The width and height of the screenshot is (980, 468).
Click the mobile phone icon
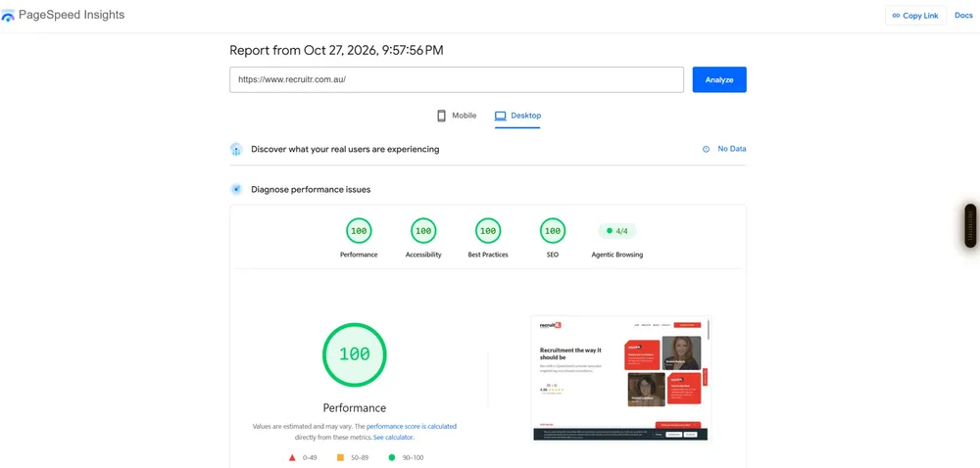(x=441, y=116)
